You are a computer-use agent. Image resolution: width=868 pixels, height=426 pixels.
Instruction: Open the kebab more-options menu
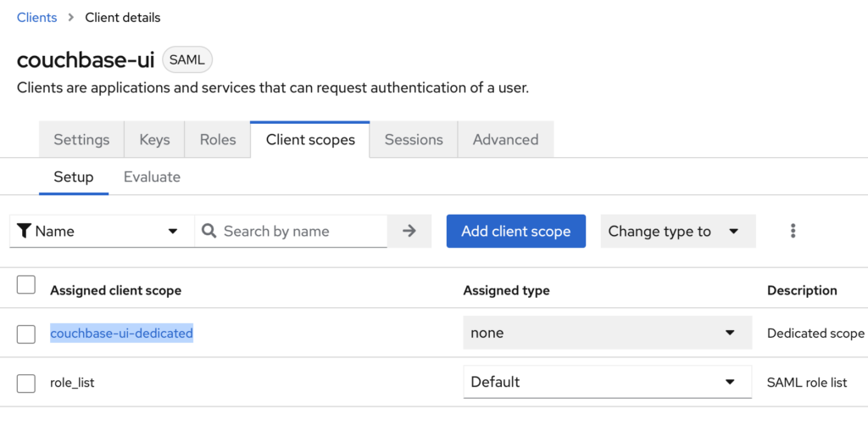[793, 231]
